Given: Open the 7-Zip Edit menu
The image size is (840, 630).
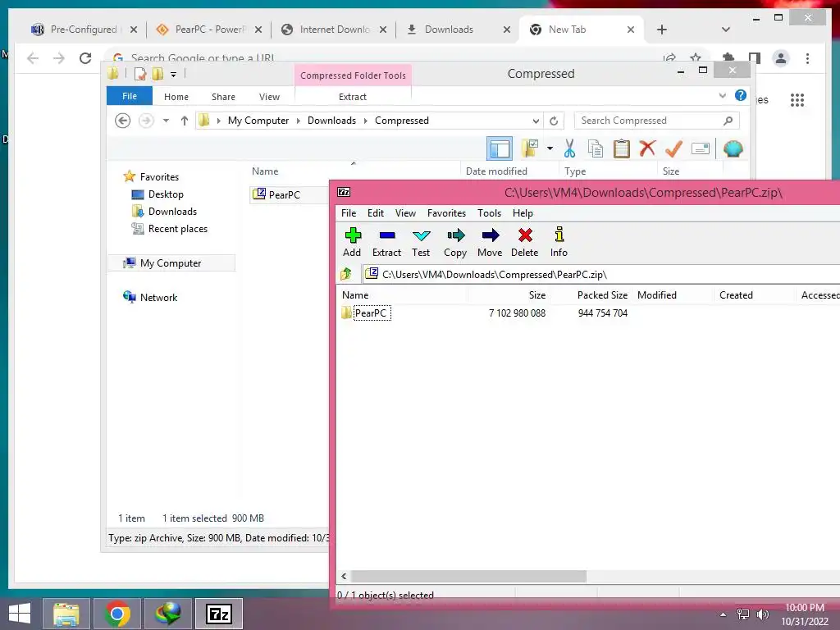Looking at the screenshot, I should click(x=376, y=213).
